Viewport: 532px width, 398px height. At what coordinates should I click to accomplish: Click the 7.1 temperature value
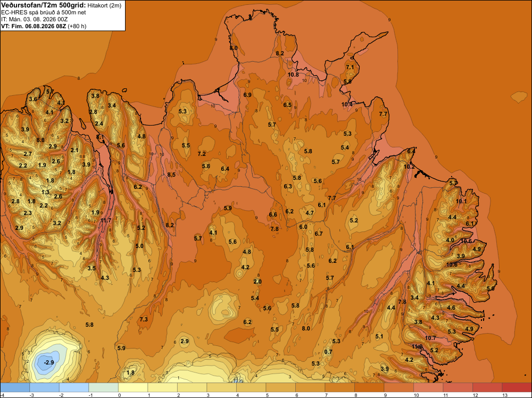click(x=350, y=67)
